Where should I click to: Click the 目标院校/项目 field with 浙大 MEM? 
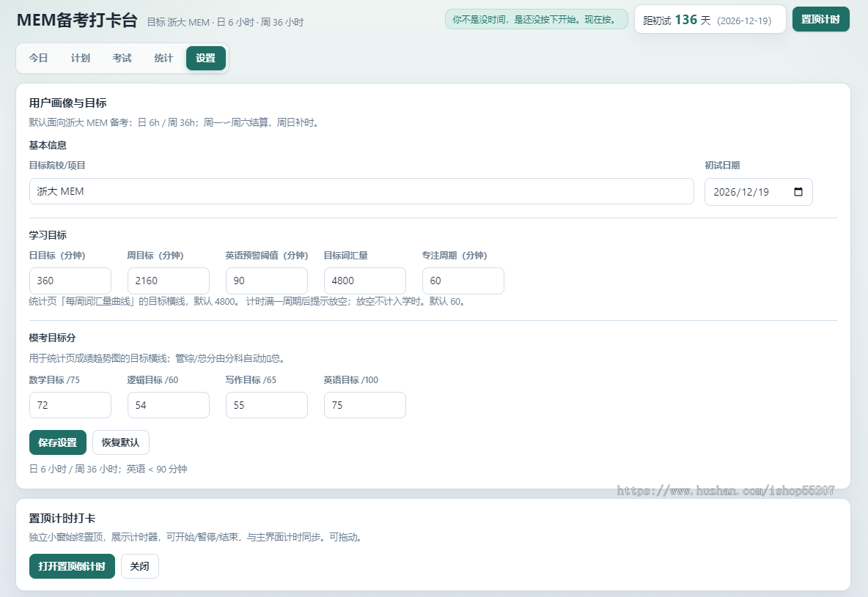point(361,191)
